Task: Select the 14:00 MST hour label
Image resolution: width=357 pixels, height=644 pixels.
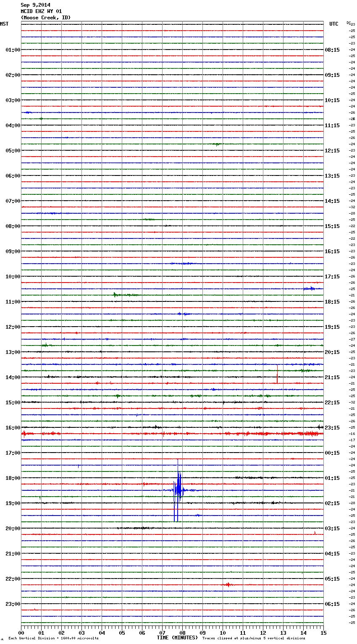Action: [x=13, y=377]
